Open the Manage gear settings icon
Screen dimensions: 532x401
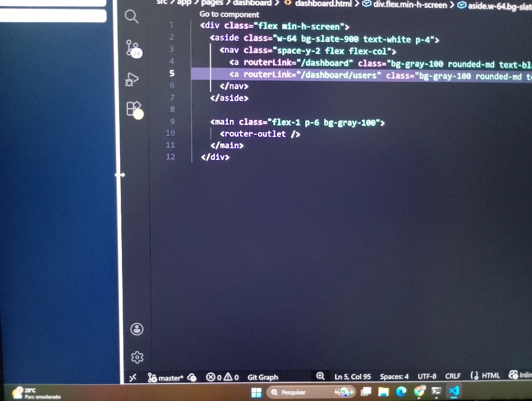[137, 357]
